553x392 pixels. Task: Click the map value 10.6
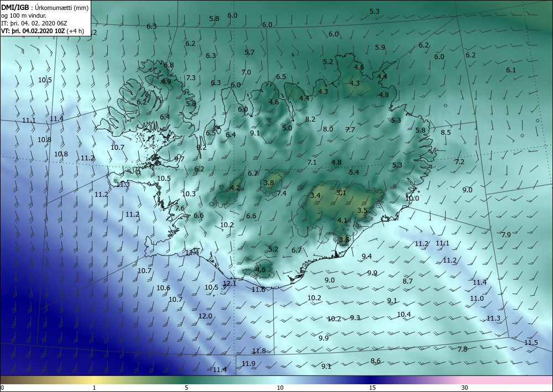[163, 288]
